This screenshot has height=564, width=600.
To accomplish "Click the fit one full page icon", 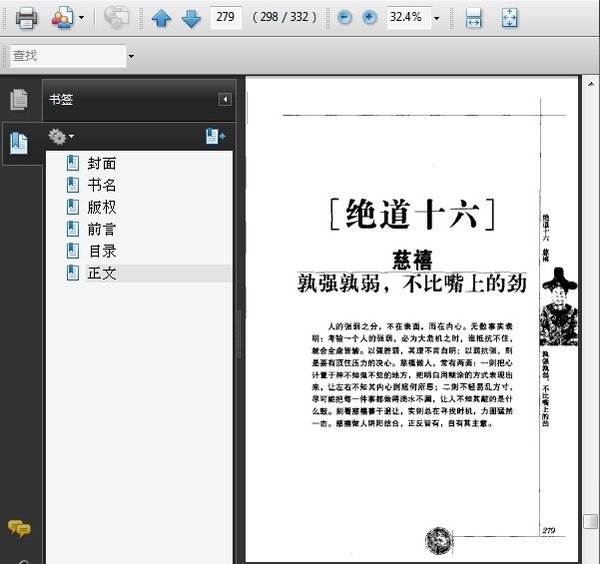I will (509, 17).
